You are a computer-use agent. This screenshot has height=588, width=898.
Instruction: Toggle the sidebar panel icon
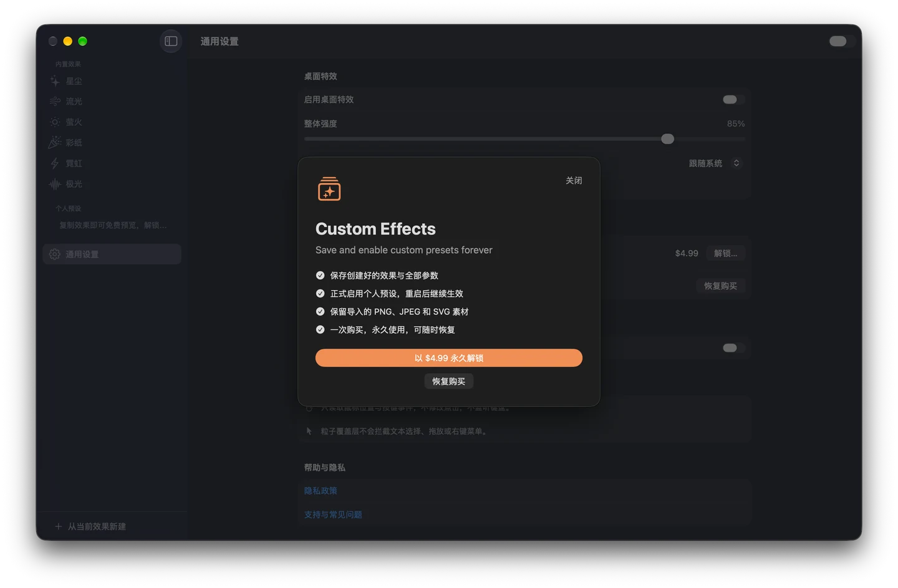pos(171,41)
